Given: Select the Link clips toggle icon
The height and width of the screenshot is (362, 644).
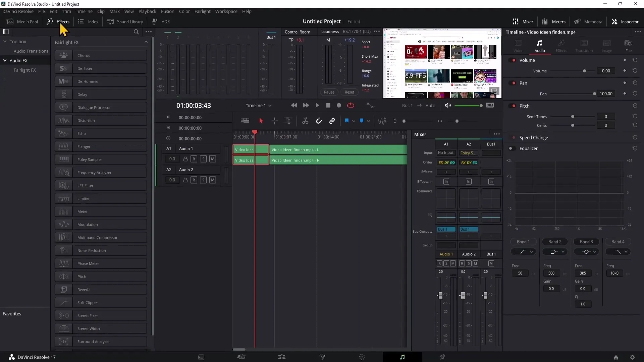Looking at the screenshot, I should click(332, 121).
